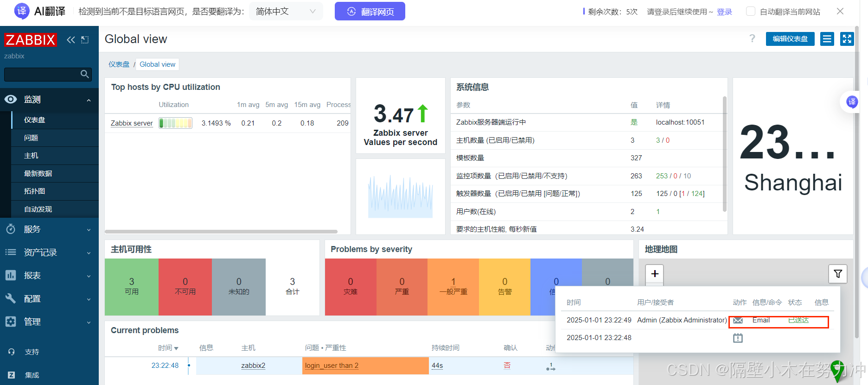The width and height of the screenshot is (868, 385).
Task: Click the eye icon next to 监测
Action: [11, 99]
